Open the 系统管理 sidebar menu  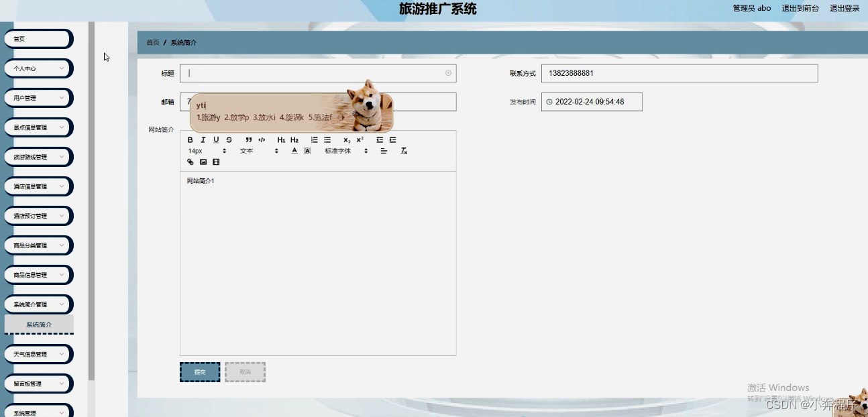(38, 411)
